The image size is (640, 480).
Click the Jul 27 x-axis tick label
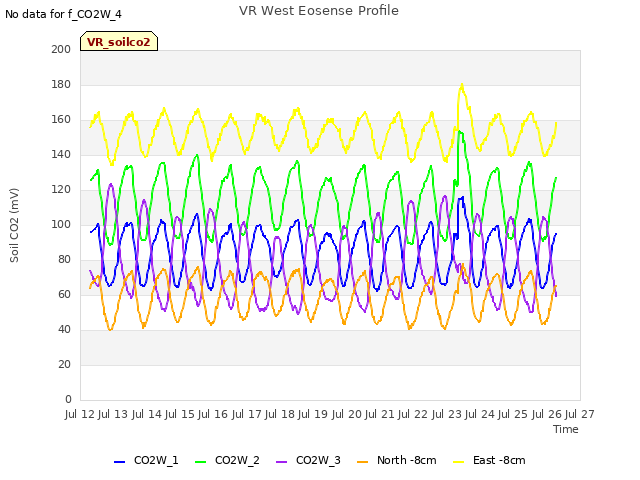pos(580,414)
